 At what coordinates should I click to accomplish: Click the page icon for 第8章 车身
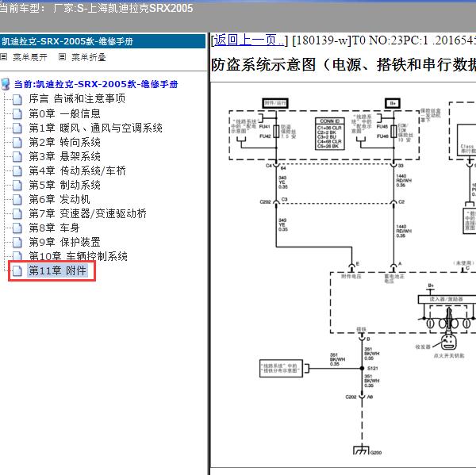(17, 228)
